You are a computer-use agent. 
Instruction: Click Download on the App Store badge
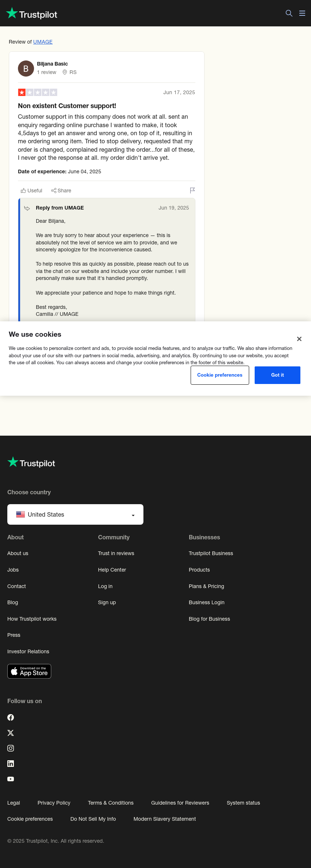(29, 671)
